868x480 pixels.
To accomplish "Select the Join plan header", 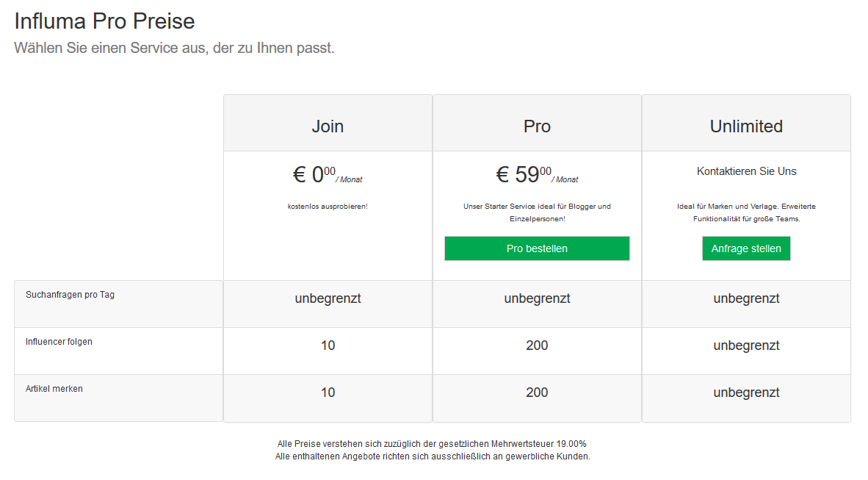I will pyautogui.click(x=328, y=126).
